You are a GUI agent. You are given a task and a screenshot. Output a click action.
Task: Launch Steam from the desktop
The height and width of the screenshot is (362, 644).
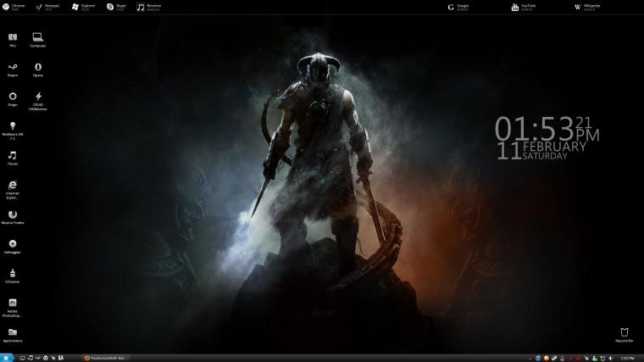pos(13,70)
